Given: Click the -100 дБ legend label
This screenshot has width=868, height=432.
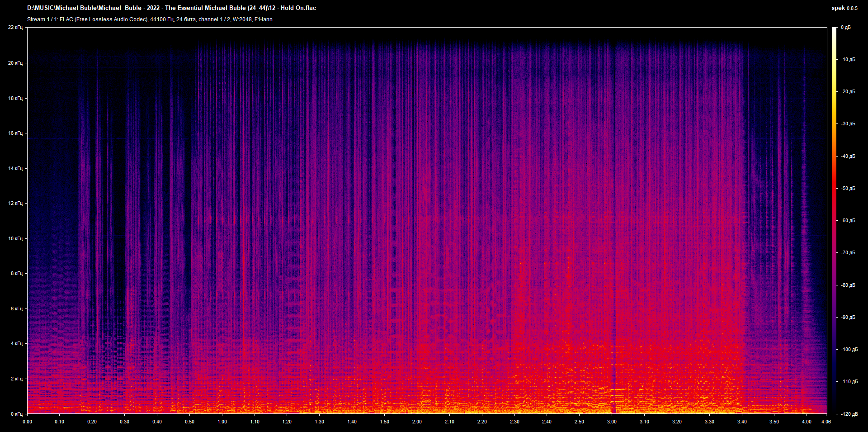Looking at the screenshot, I should (x=849, y=350).
